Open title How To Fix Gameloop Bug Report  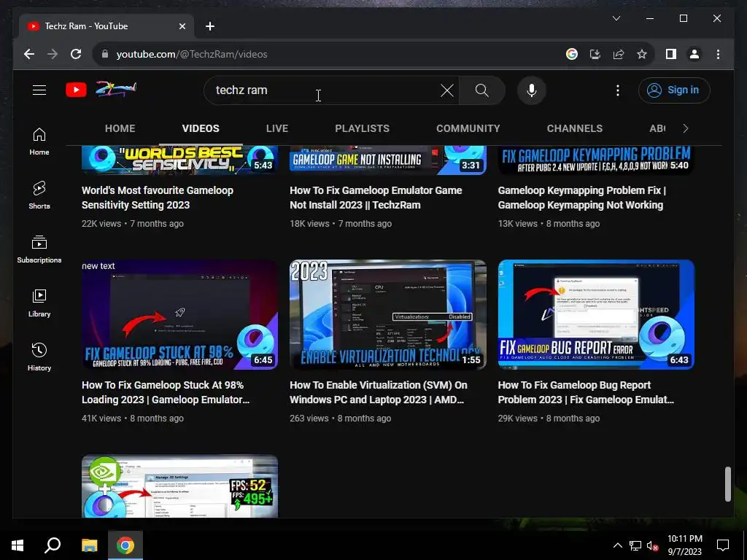pos(586,392)
